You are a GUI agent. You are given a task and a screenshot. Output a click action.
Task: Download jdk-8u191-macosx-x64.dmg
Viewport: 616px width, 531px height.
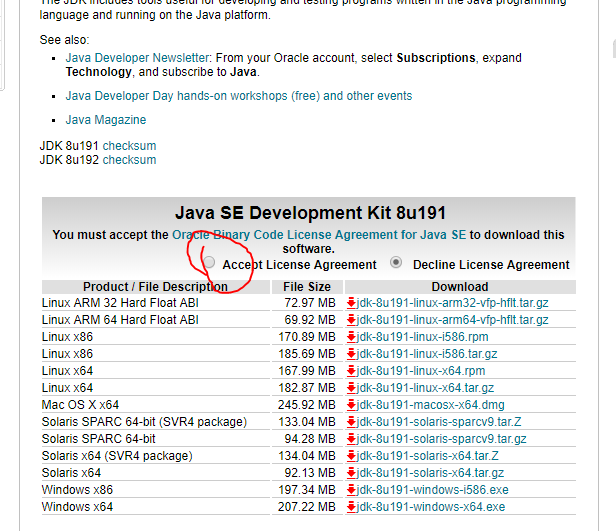pos(430,405)
